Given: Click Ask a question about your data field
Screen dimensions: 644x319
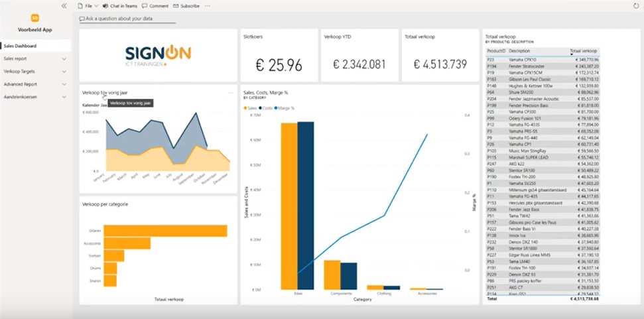Looking at the screenshot, I should tap(126, 19).
